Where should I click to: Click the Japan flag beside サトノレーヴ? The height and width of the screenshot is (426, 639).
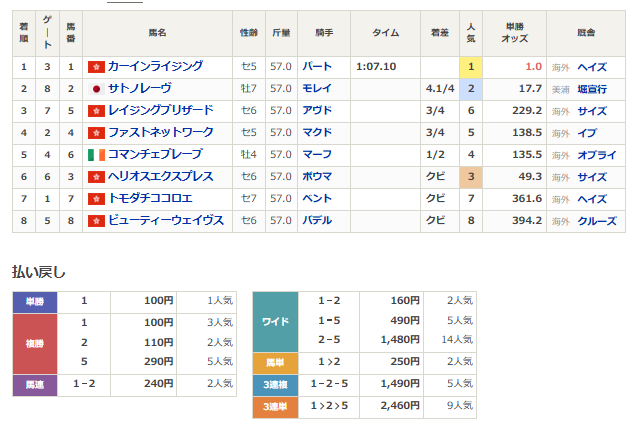[x=96, y=89]
